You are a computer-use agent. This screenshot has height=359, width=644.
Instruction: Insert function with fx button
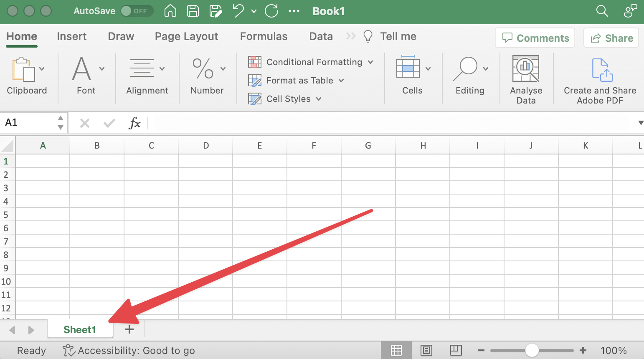click(x=134, y=123)
